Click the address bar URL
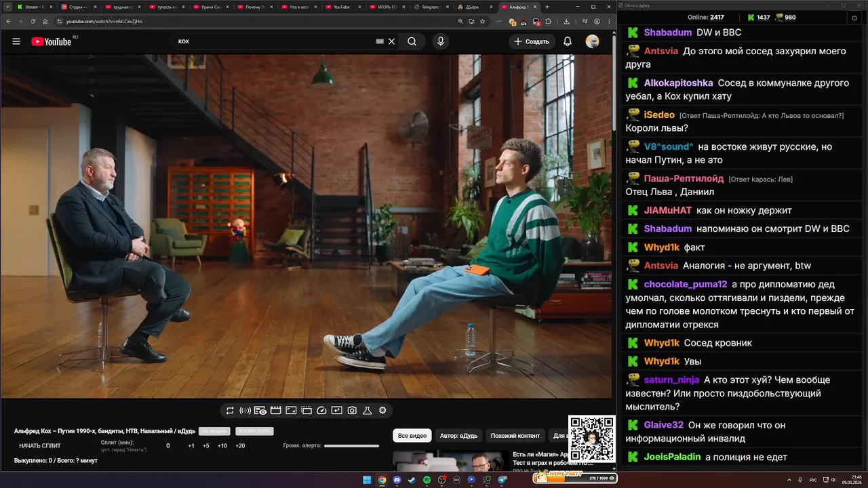 pos(104,21)
